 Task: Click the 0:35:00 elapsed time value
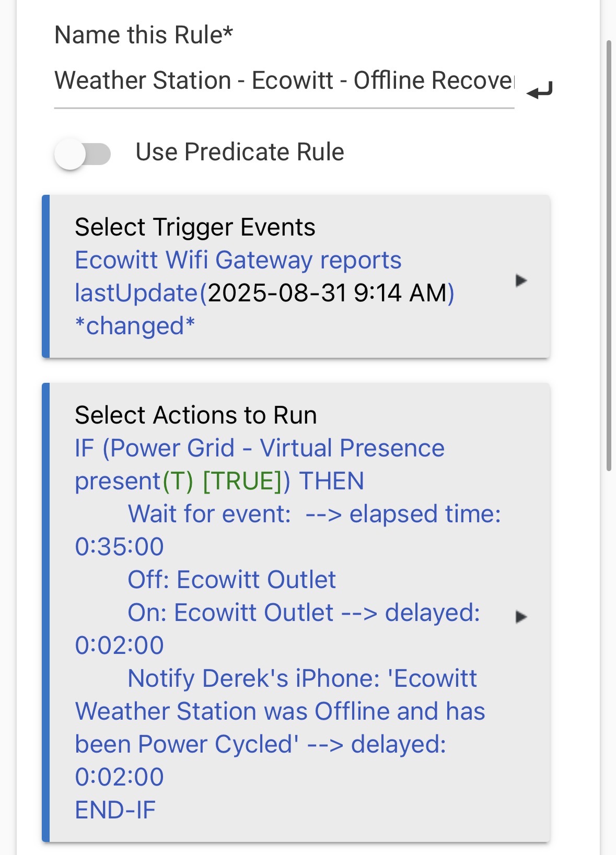click(120, 547)
